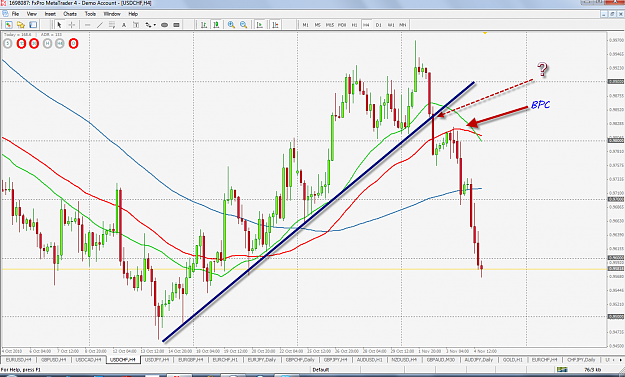Set timeframe to W1
Screen dimensions: 625x377
coord(391,25)
